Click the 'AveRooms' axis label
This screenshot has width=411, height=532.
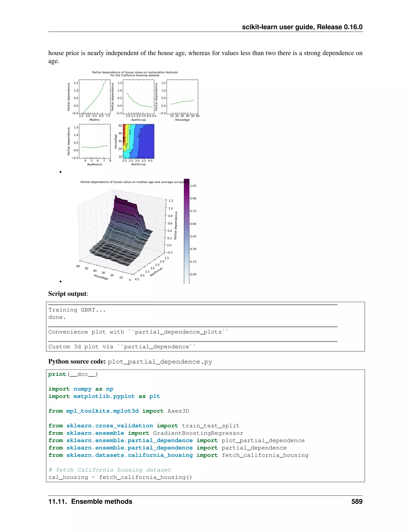[x=95, y=164]
